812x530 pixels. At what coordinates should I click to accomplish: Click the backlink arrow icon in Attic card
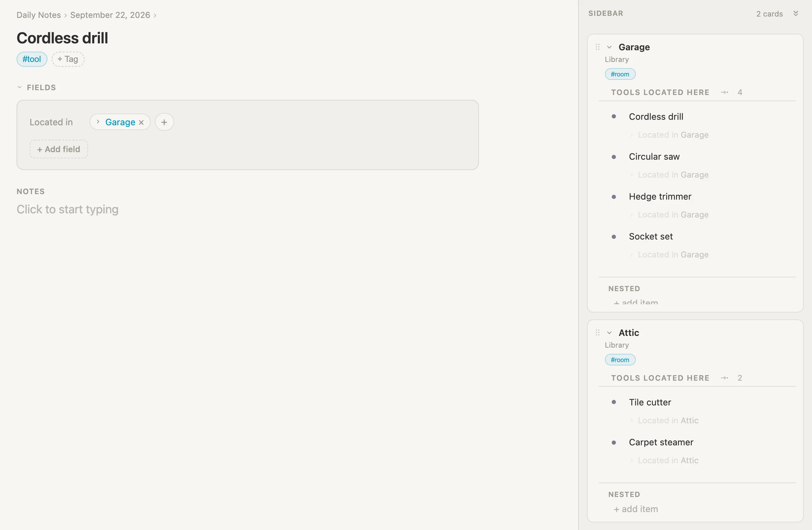point(725,378)
